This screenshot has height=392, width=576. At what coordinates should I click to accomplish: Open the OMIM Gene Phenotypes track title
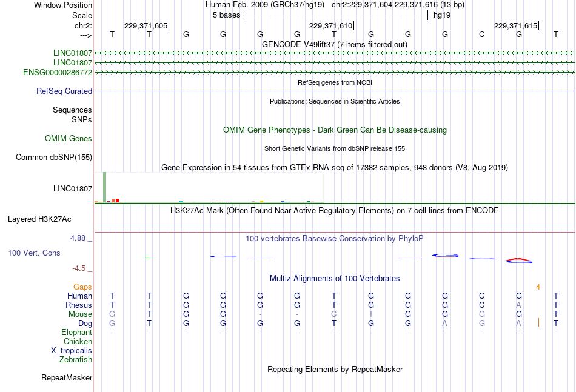point(335,130)
